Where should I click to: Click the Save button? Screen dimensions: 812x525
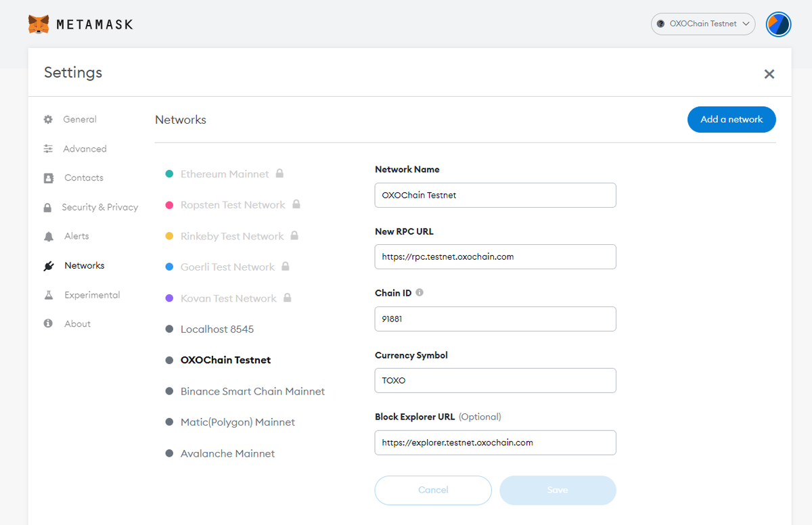click(558, 490)
